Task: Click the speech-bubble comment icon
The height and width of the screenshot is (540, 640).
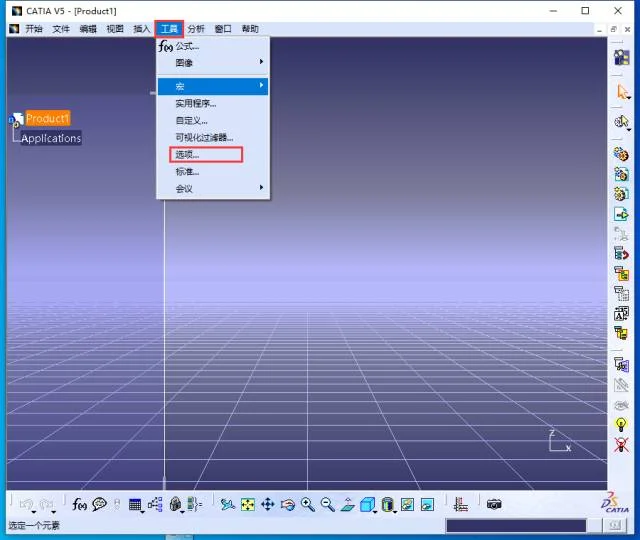Action: pos(100,504)
